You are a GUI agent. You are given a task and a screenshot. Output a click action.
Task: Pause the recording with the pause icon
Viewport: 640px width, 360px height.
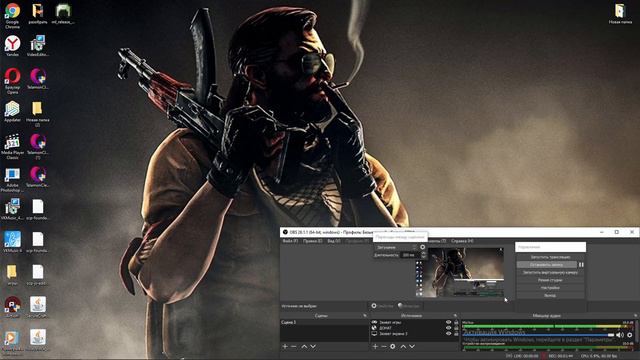pos(581,265)
